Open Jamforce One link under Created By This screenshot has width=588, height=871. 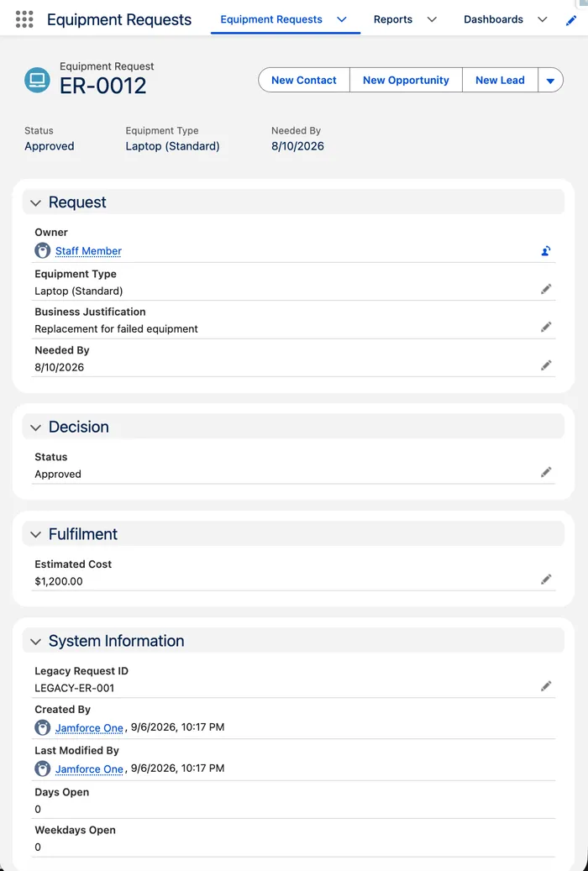[89, 727]
